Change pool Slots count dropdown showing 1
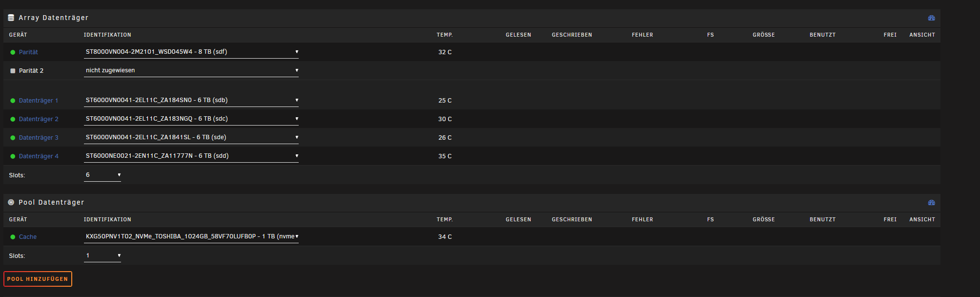Viewport: 980px width, 297px height. tap(102, 255)
